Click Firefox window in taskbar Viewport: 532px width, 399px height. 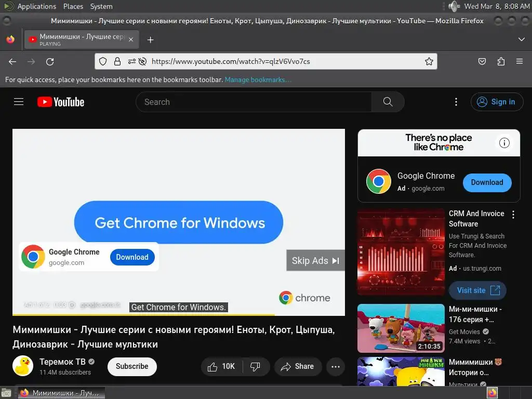(x=61, y=393)
